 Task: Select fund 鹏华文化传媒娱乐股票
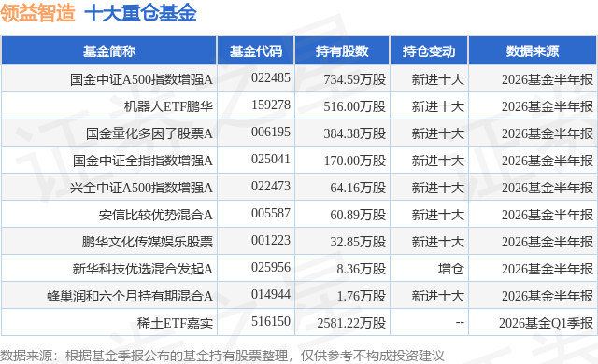point(148,242)
